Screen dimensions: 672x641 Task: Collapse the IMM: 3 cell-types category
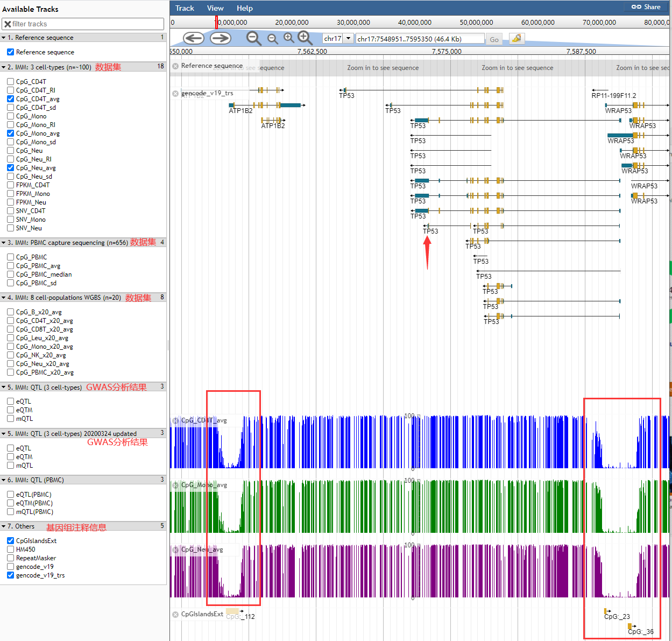point(83,67)
